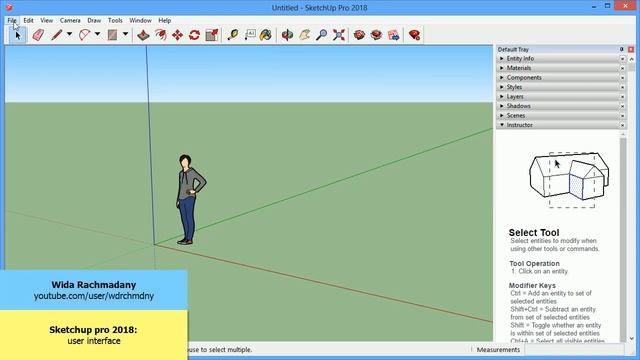Open the View menu
640x360 pixels.
pos(47,20)
